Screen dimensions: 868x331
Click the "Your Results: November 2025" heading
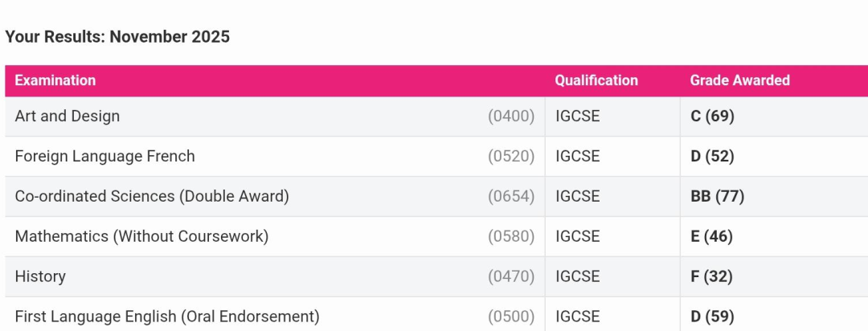tap(117, 37)
